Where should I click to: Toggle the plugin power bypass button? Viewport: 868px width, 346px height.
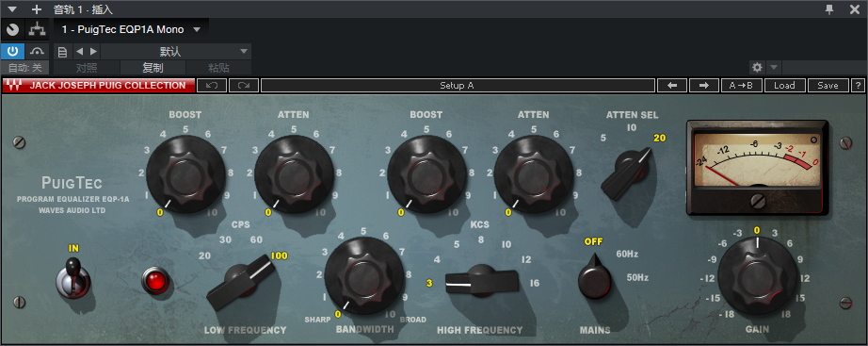click(x=13, y=52)
